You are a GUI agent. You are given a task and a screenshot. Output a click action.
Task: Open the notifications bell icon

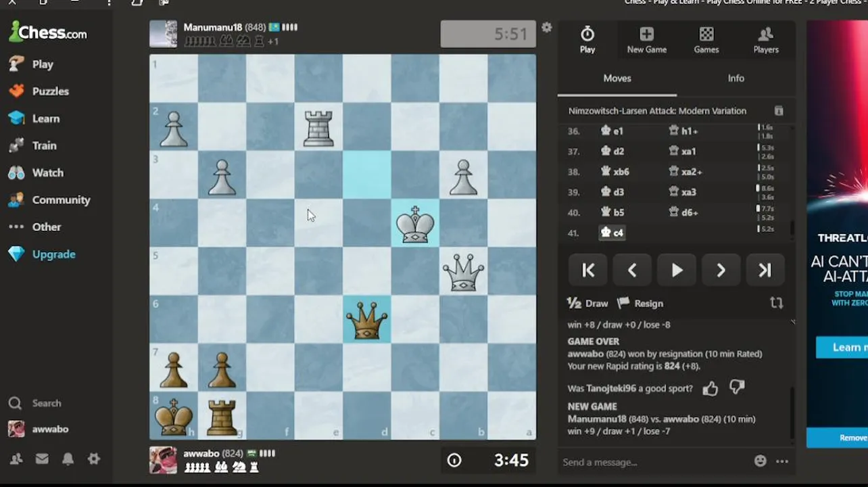[x=68, y=459]
